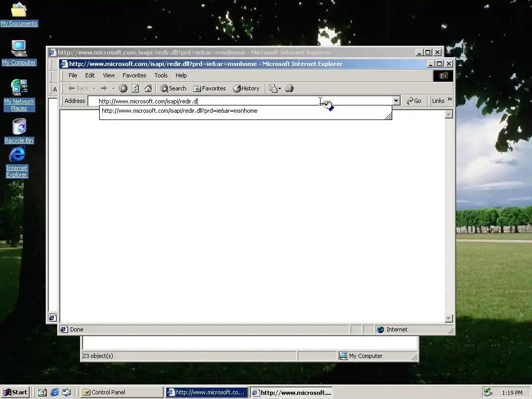Viewport: 532px width, 399px height.
Task: Switch to the second bold microsoft taskbar button
Action: [x=291, y=392]
